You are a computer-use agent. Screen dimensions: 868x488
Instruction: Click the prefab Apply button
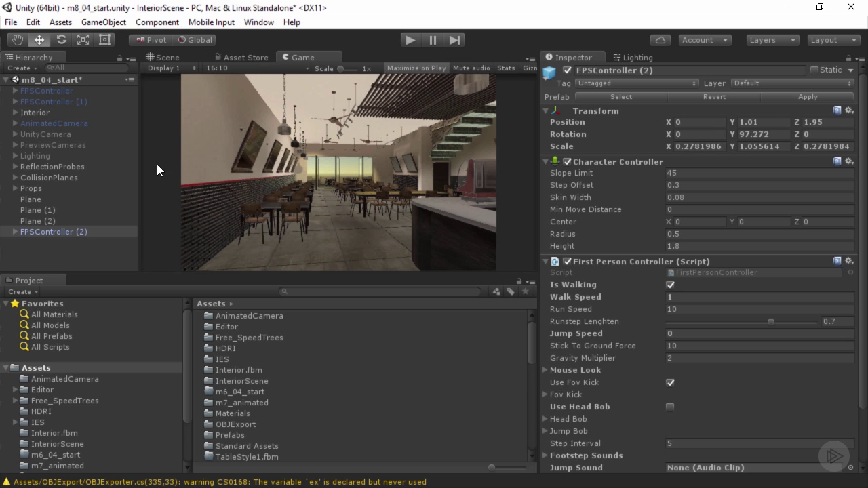coord(807,97)
